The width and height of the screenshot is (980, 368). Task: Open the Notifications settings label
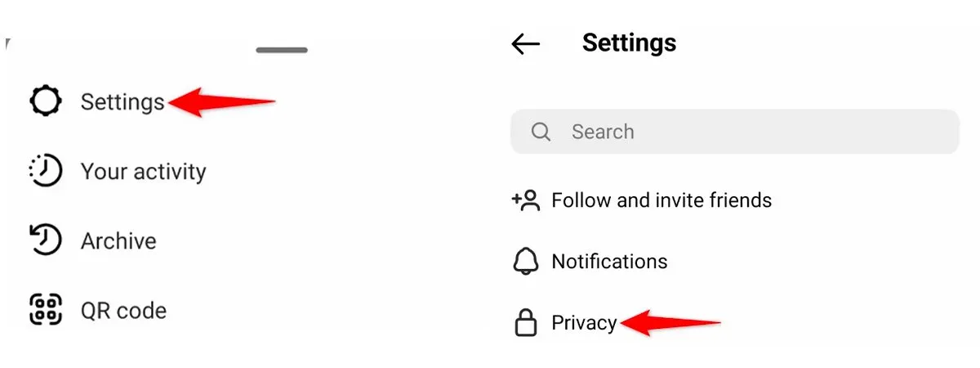[609, 262]
